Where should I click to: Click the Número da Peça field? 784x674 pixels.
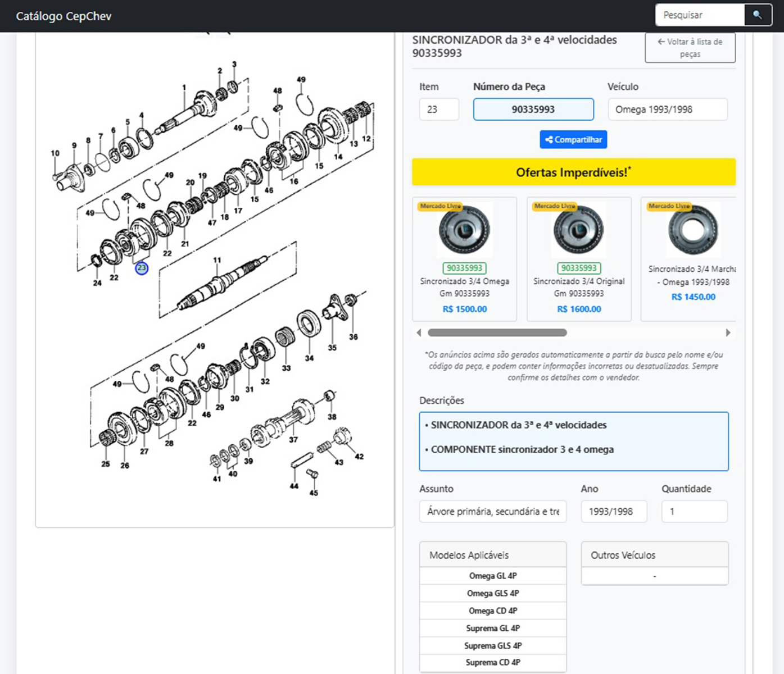pos(533,110)
